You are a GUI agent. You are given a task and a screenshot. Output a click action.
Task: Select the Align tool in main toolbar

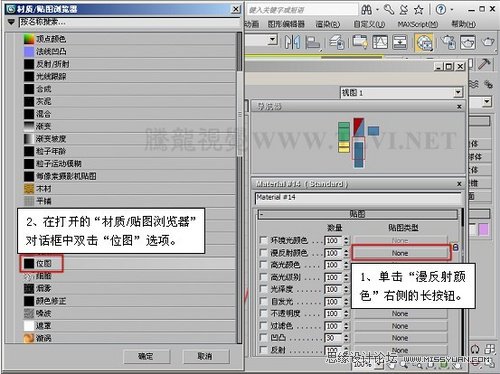coord(312,42)
